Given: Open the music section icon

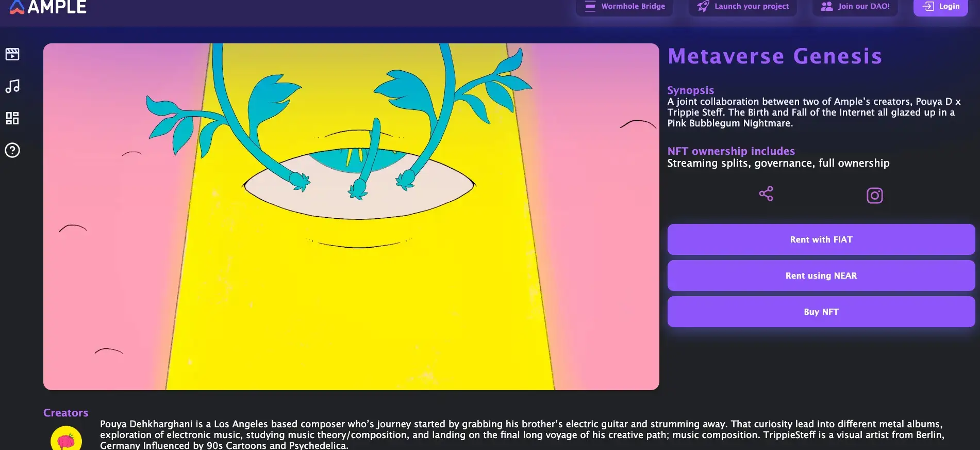Looking at the screenshot, I should pyautogui.click(x=12, y=86).
